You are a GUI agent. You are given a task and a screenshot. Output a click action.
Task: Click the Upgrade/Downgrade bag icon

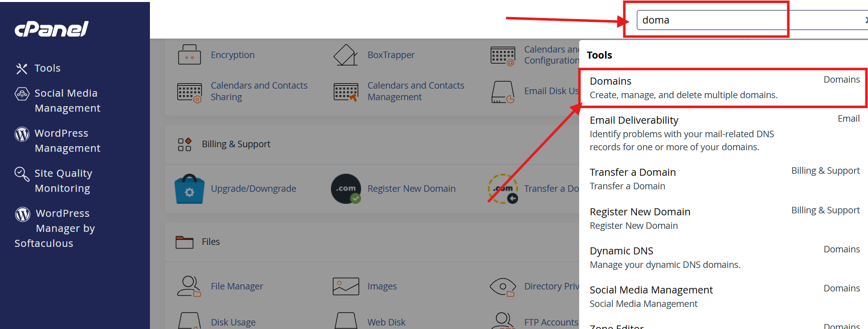coord(189,189)
